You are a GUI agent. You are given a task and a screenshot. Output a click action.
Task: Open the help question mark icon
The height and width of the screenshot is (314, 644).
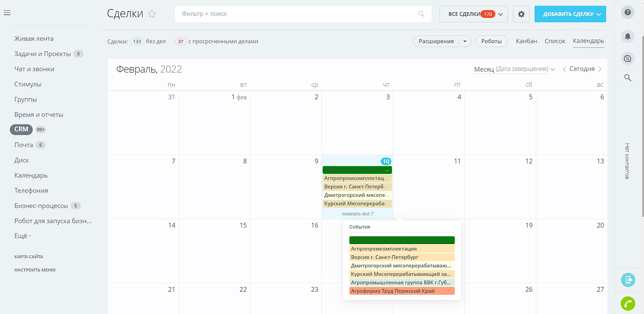click(628, 12)
